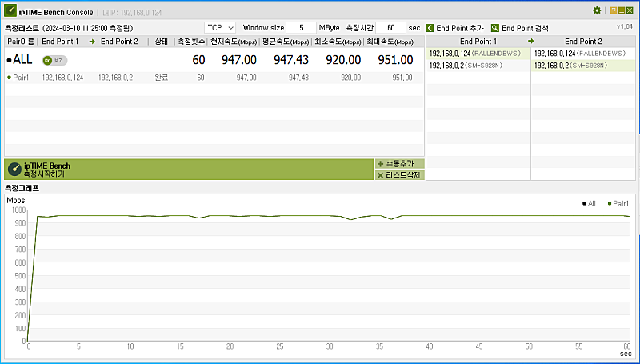The image size is (640, 364).
Task: Click Pair1 End Point 2 address 192.168.0.2
Action: [x=115, y=78]
